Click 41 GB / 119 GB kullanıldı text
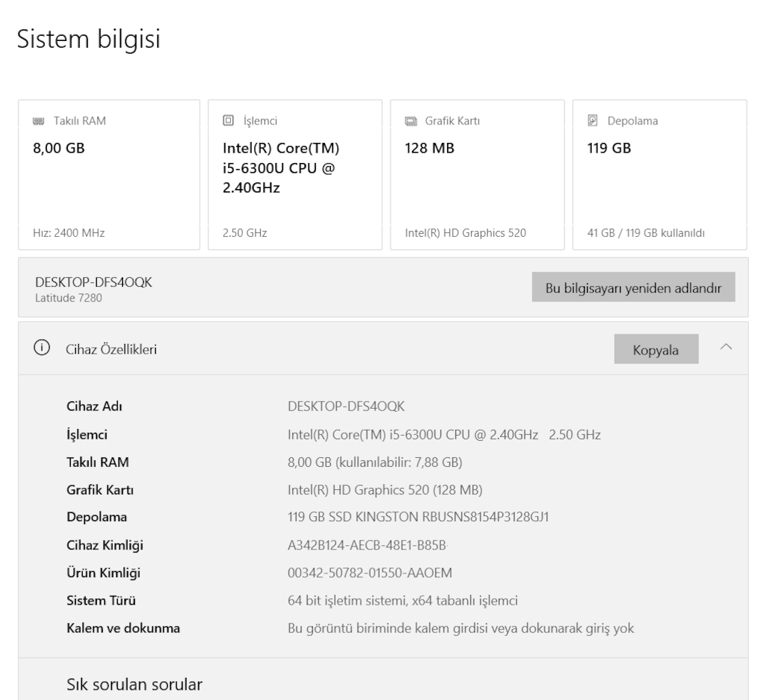This screenshot has width=763, height=700. [x=646, y=233]
